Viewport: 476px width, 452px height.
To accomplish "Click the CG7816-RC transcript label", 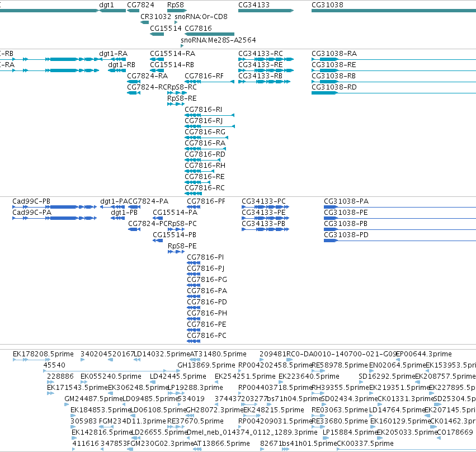I will [205, 188].
